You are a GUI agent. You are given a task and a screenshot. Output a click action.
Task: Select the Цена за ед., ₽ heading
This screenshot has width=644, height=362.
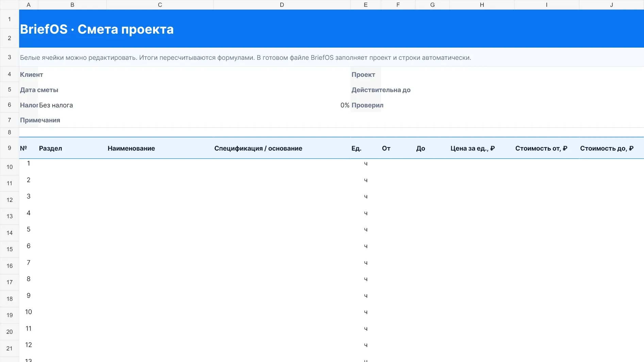click(x=473, y=148)
